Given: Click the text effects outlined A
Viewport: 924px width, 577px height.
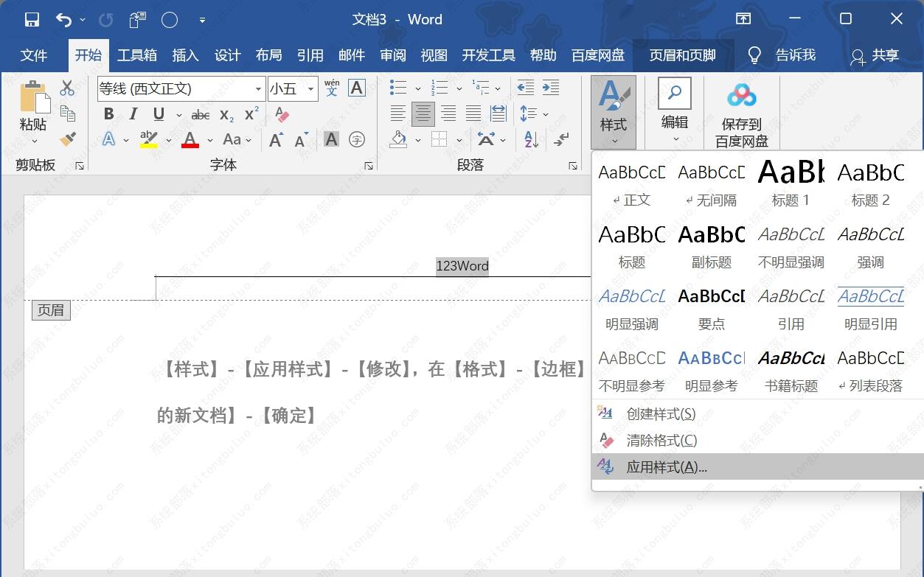Looking at the screenshot, I should (109, 139).
